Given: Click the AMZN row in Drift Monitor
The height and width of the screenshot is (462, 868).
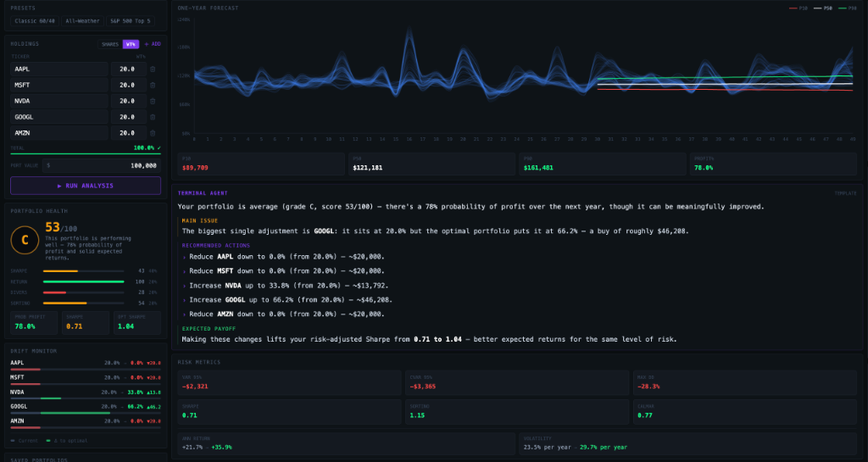Looking at the screenshot, I should pos(86,423).
